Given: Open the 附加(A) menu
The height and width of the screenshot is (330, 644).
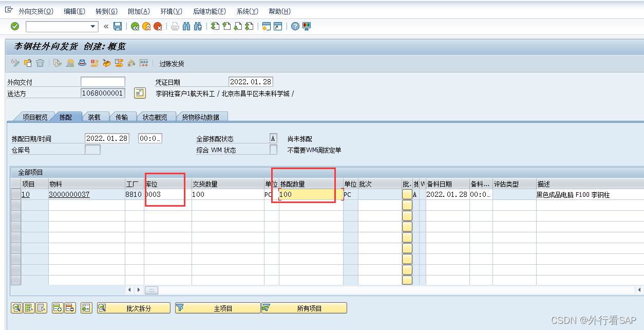Looking at the screenshot, I should click(139, 11).
